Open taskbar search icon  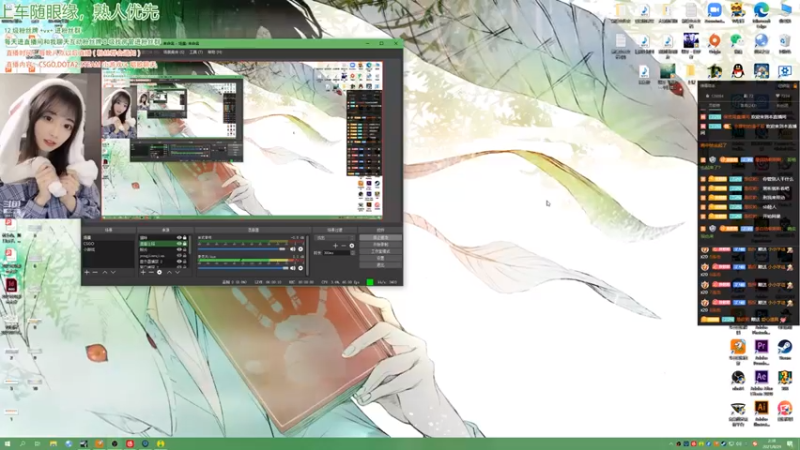22,444
